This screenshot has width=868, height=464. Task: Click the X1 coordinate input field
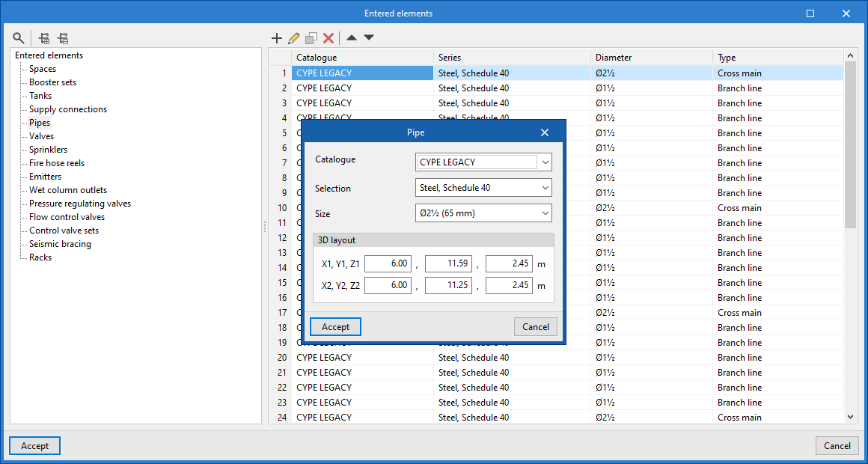click(x=388, y=263)
